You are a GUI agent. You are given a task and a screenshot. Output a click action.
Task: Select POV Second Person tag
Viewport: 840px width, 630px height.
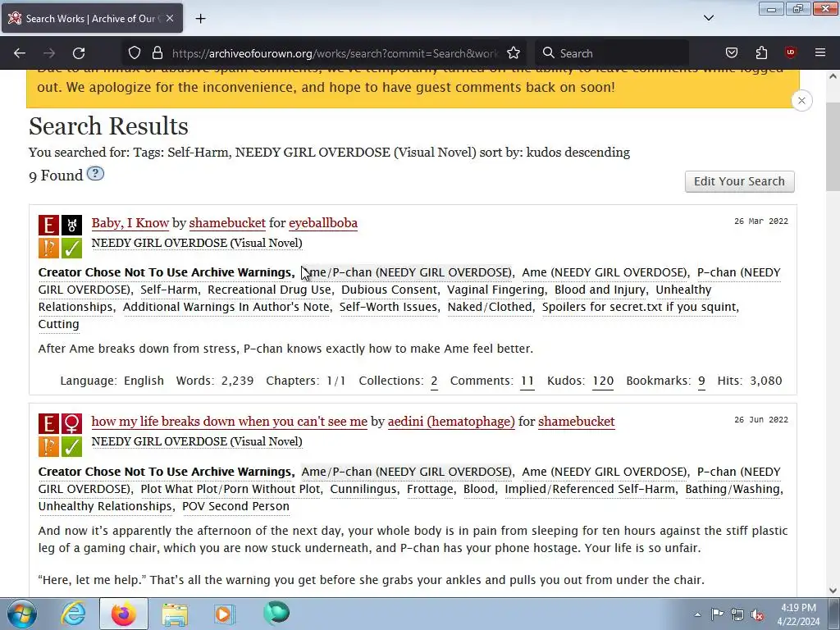(235, 506)
